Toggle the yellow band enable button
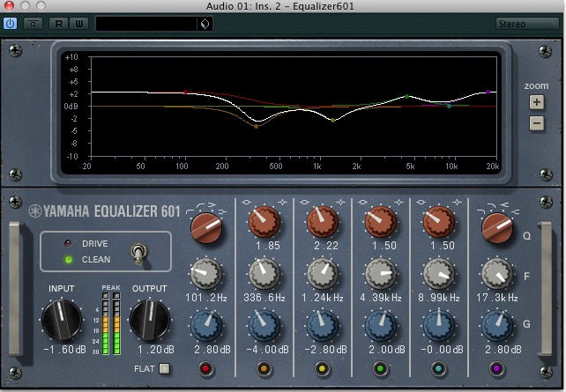Viewport: 566px width, 392px height. [x=322, y=368]
